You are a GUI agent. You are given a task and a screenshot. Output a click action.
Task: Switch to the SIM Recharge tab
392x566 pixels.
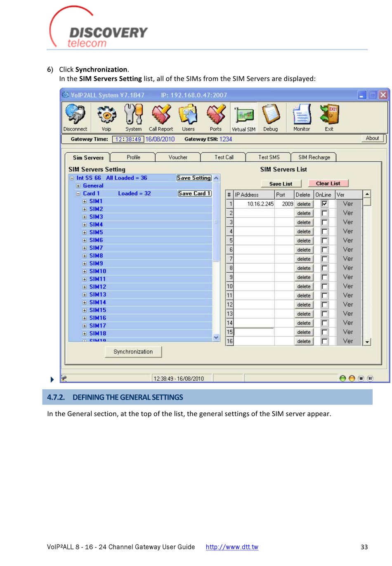pos(314,157)
